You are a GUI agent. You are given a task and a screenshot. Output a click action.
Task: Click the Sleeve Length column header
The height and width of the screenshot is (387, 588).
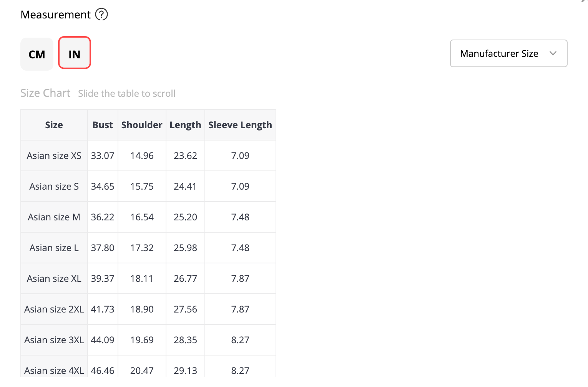pyautogui.click(x=240, y=125)
